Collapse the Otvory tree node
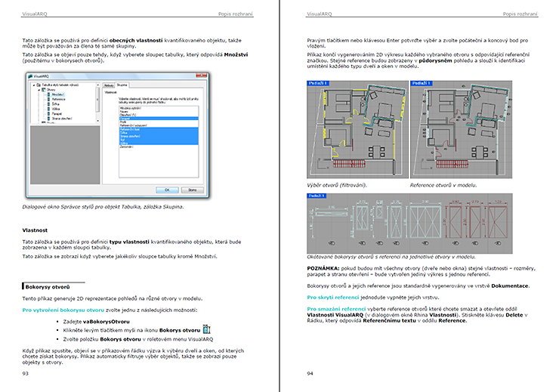Image resolution: width=559 pixels, height=392 pixels. [x=39, y=90]
